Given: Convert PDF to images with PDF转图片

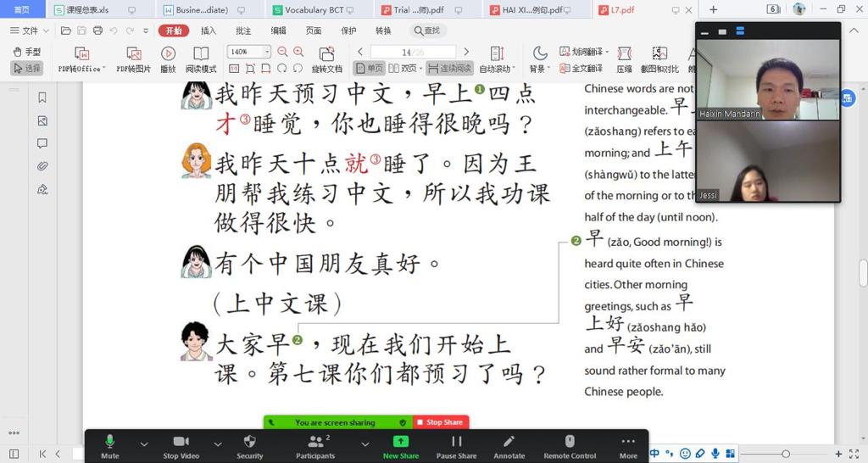Looking at the screenshot, I should (x=133, y=60).
